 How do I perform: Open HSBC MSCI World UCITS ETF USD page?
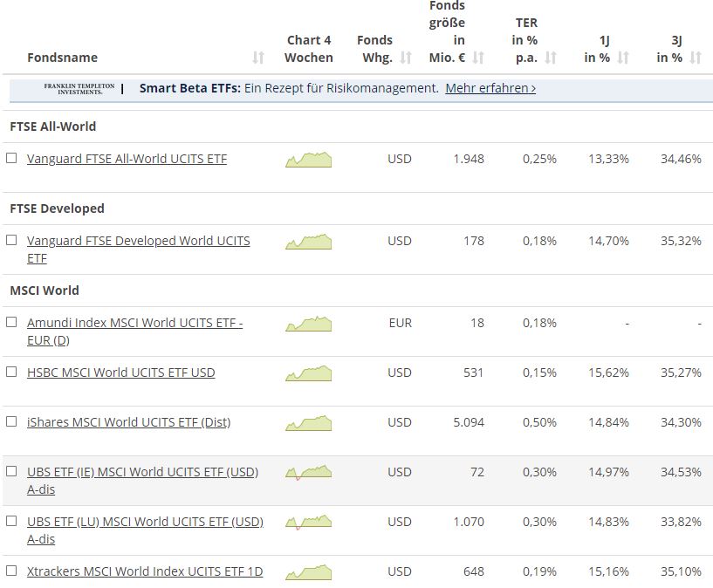[x=120, y=373]
